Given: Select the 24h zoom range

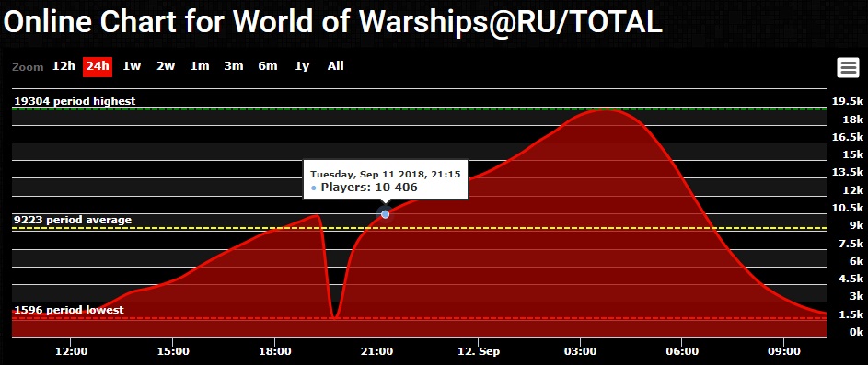Looking at the screenshot, I should pos(98,66).
